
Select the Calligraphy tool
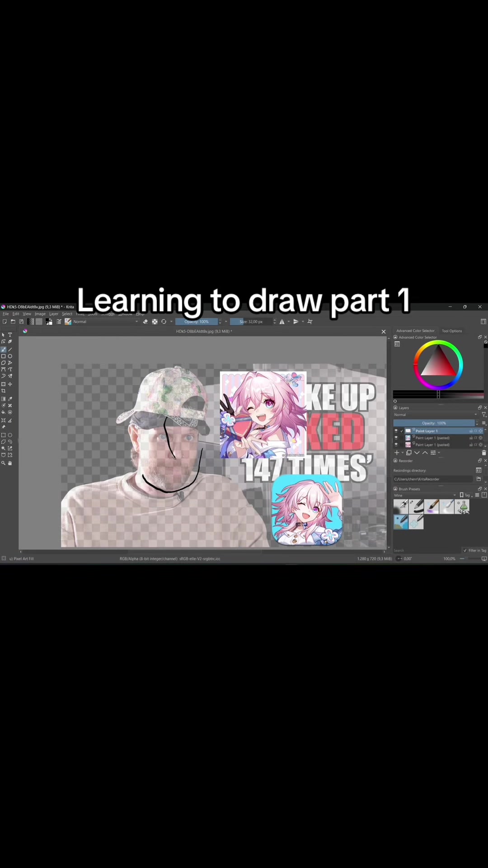pos(10,342)
